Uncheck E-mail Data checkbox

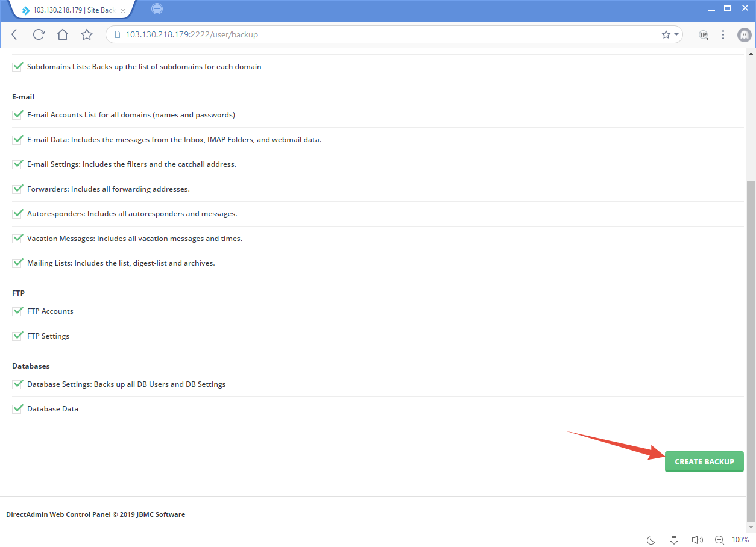tap(17, 139)
